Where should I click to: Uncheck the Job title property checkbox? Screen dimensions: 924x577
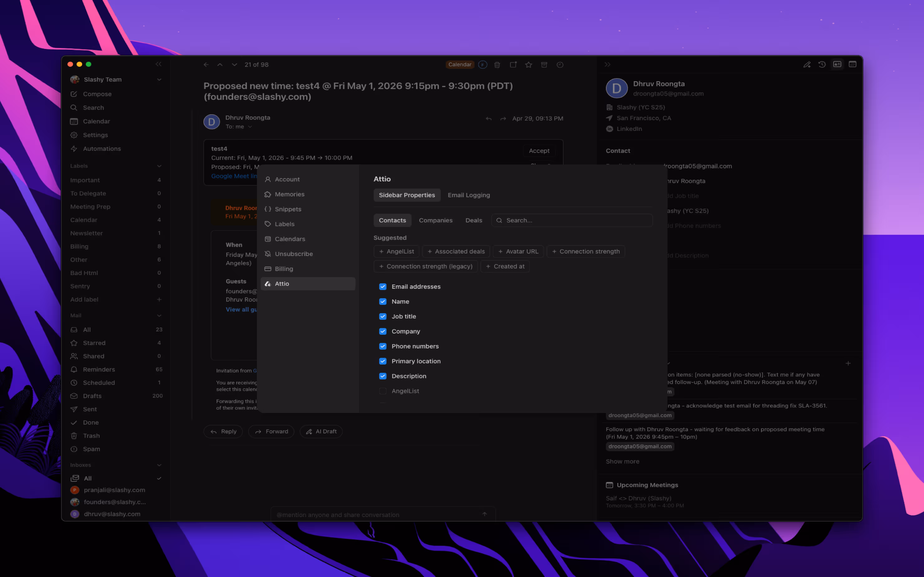[x=383, y=316]
